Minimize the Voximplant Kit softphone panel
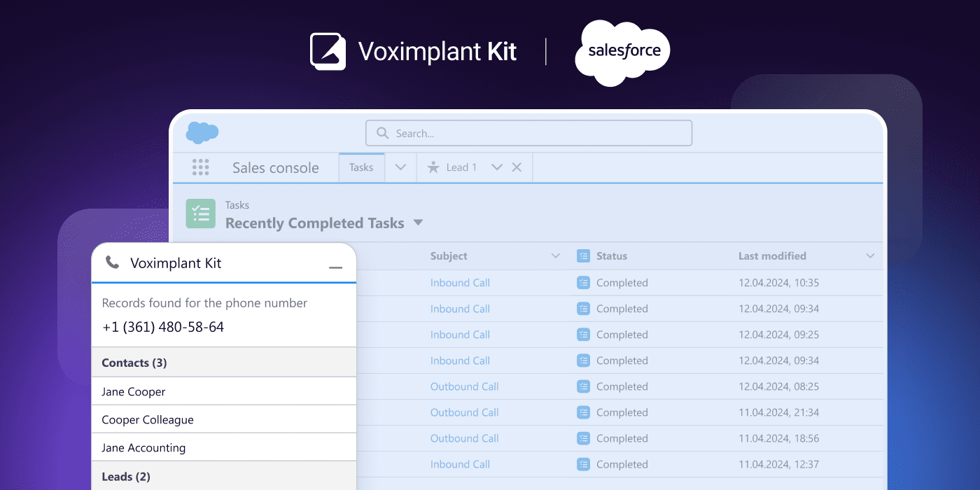The height and width of the screenshot is (490, 980). click(x=335, y=267)
